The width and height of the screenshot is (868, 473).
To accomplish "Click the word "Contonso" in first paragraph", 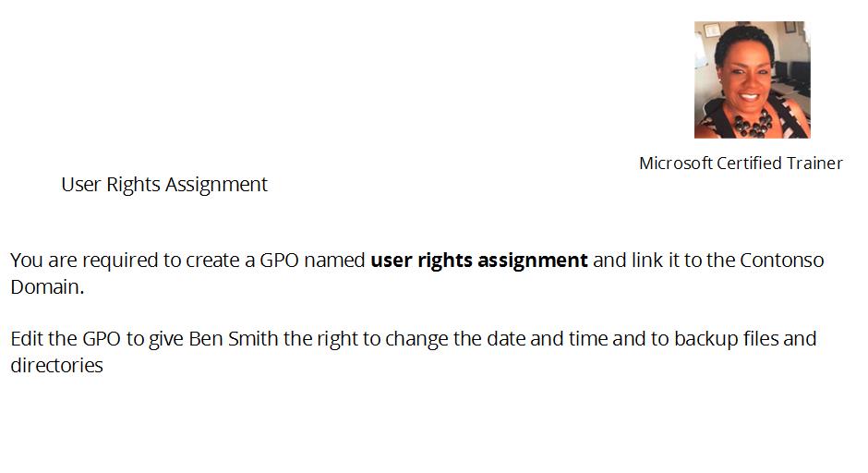I will click(781, 260).
